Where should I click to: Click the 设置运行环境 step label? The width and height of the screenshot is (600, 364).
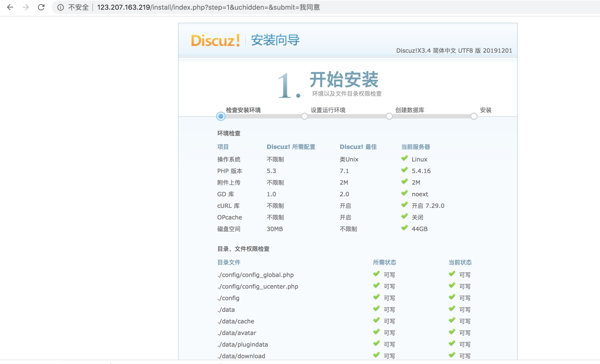coord(328,110)
